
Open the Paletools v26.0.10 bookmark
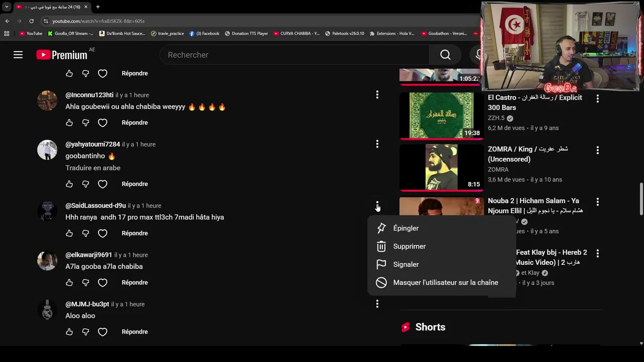click(x=345, y=34)
